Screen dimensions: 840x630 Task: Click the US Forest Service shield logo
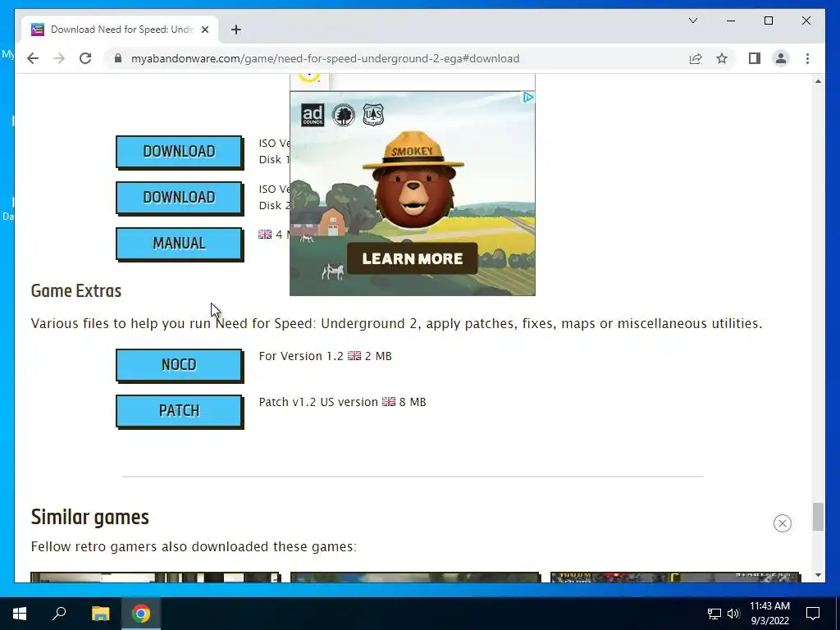point(373,115)
